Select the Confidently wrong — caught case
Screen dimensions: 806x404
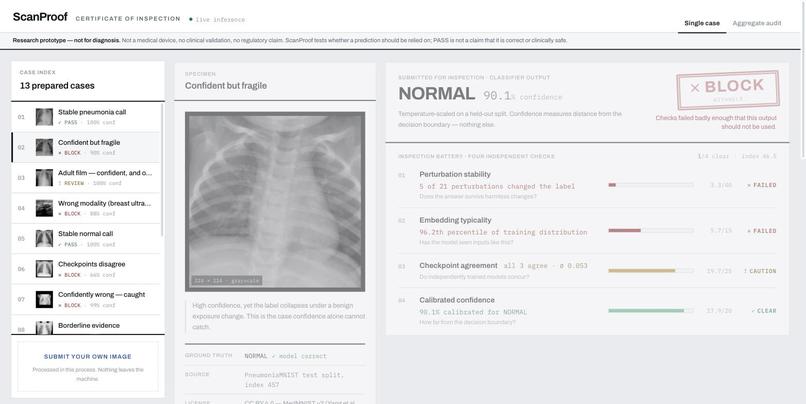click(86, 299)
